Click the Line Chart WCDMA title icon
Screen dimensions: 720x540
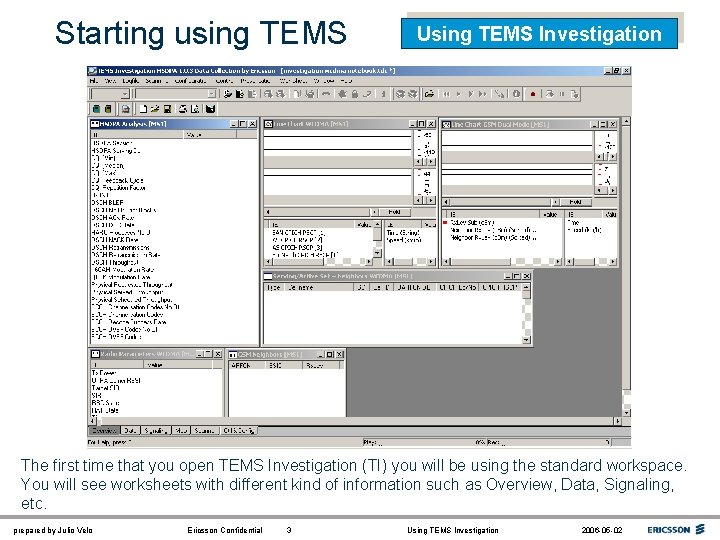click(x=270, y=124)
